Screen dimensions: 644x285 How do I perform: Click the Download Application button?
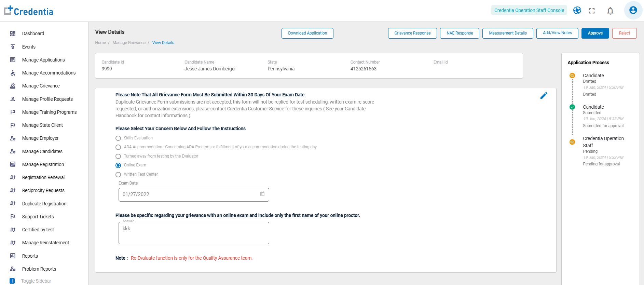[307, 33]
